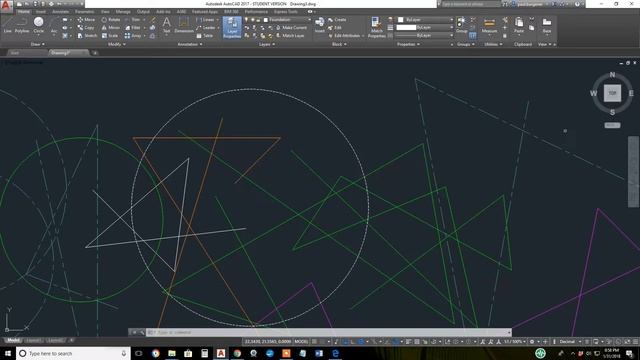
Task: Open the ByLayer lineweight dropdown
Action: click(425, 28)
